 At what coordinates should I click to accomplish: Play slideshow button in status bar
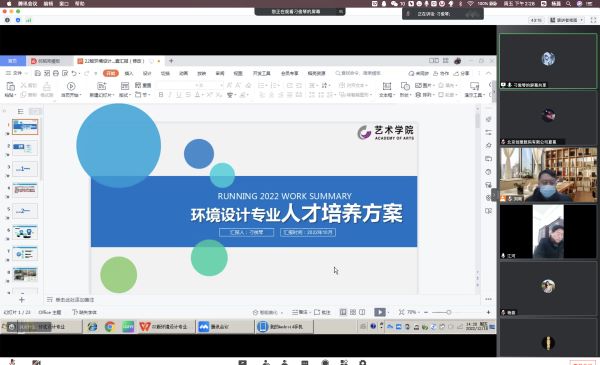coord(380,312)
